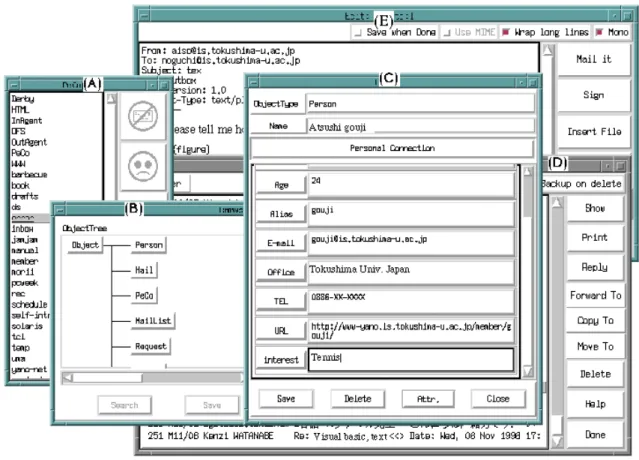
Task: Click Delete button in the person form
Action: coord(357,398)
